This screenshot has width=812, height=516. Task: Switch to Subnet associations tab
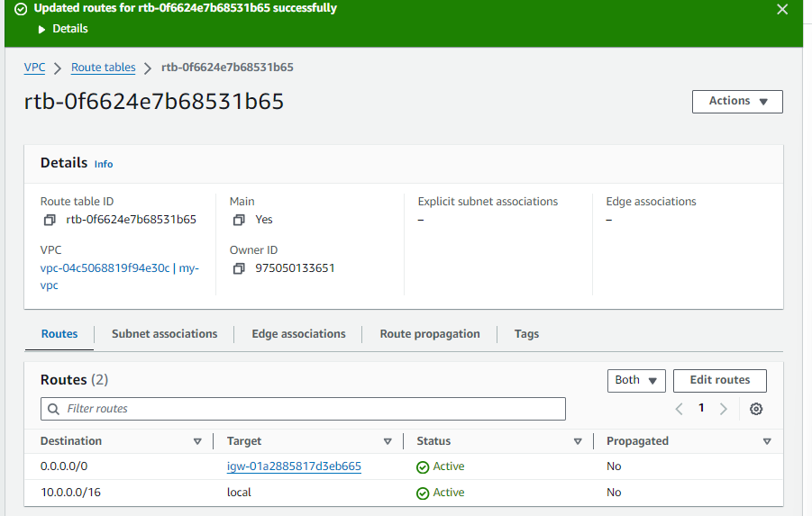(165, 334)
